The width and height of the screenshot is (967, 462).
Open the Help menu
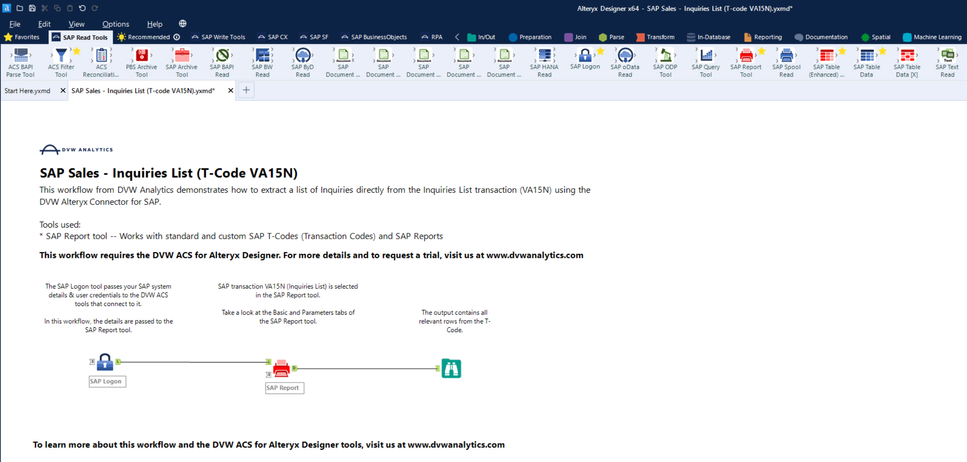click(x=155, y=24)
